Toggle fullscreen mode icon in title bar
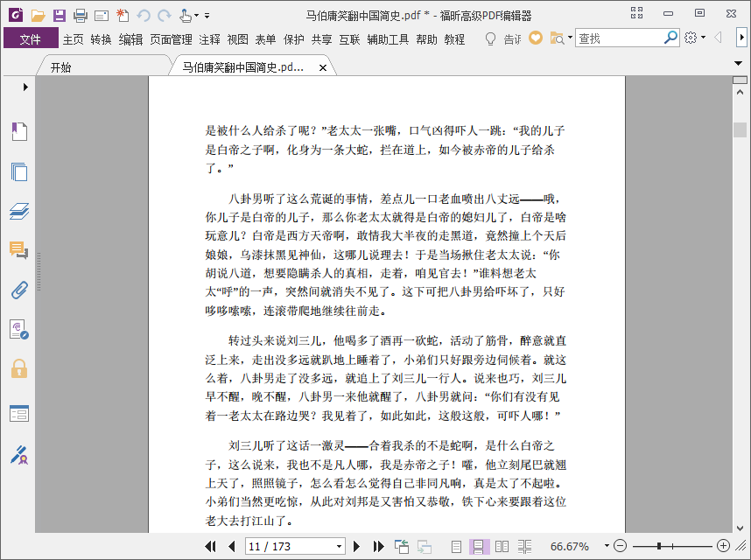 636,13
